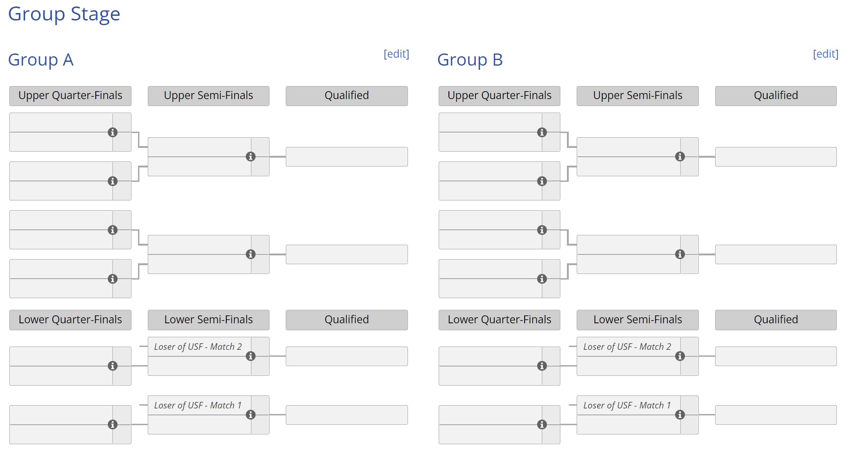Viewport: 868px width, 454px height.
Task: Open info icon of Group A's second Upper Quarter-Final
Action: pos(112,181)
